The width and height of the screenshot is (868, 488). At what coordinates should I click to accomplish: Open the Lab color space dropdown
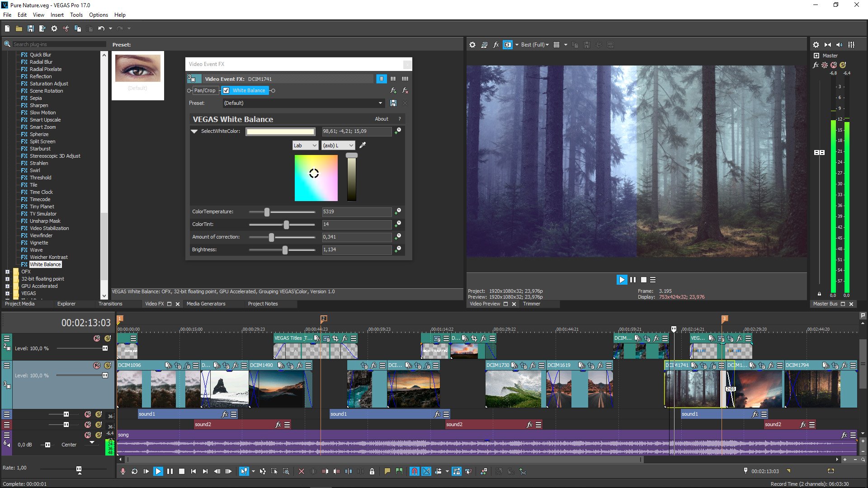tap(305, 145)
